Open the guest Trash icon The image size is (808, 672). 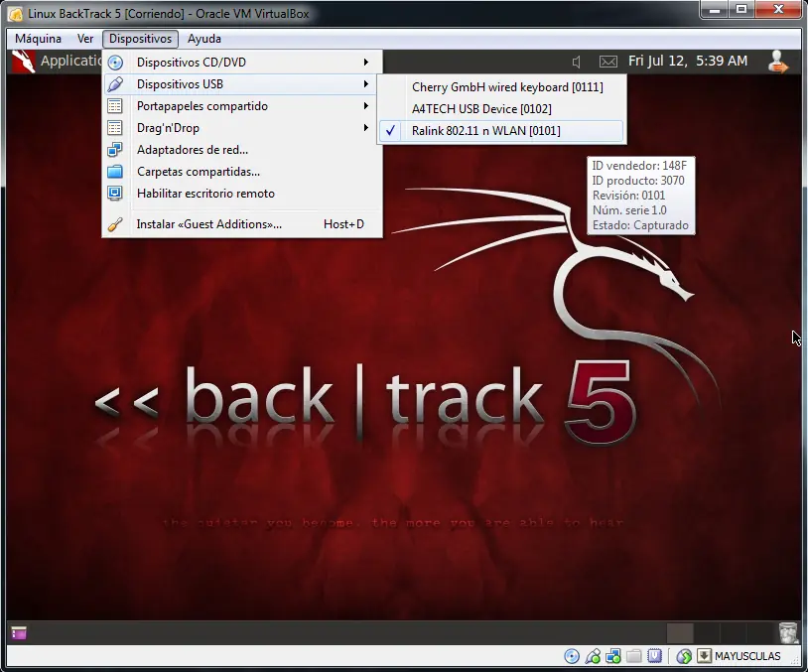788,633
